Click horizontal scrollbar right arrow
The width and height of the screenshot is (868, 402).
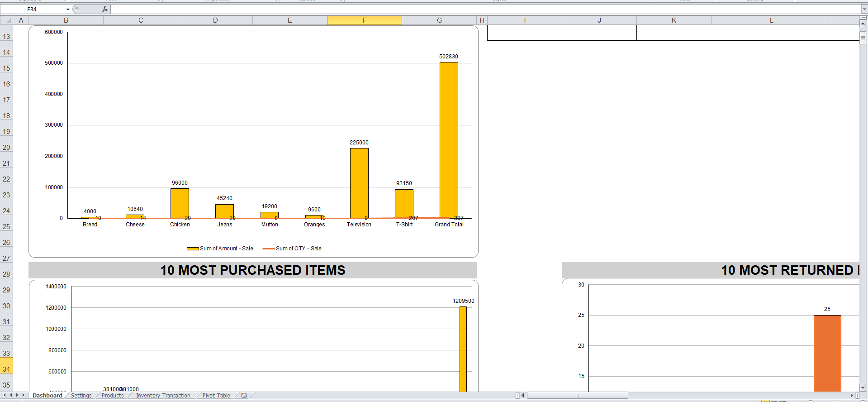click(x=852, y=395)
